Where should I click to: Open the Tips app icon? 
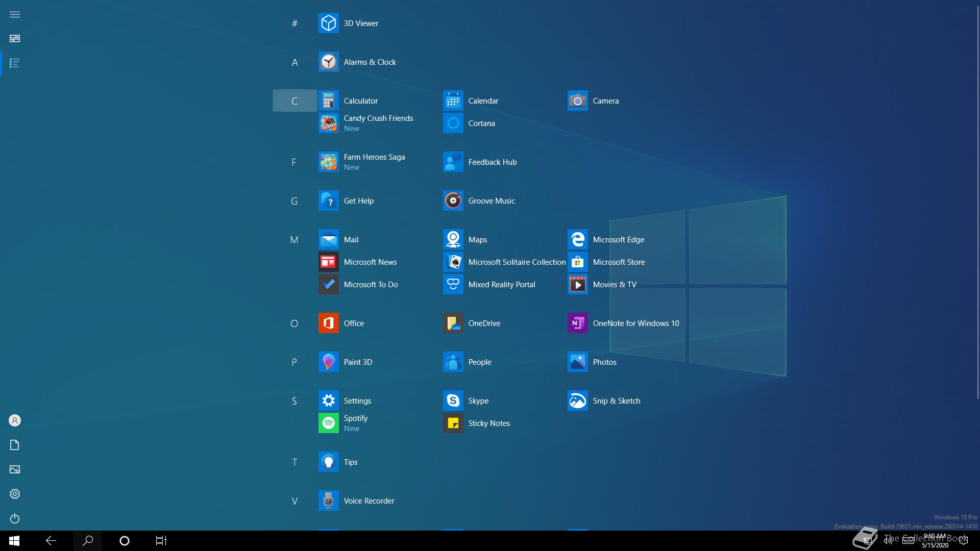(x=328, y=462)
